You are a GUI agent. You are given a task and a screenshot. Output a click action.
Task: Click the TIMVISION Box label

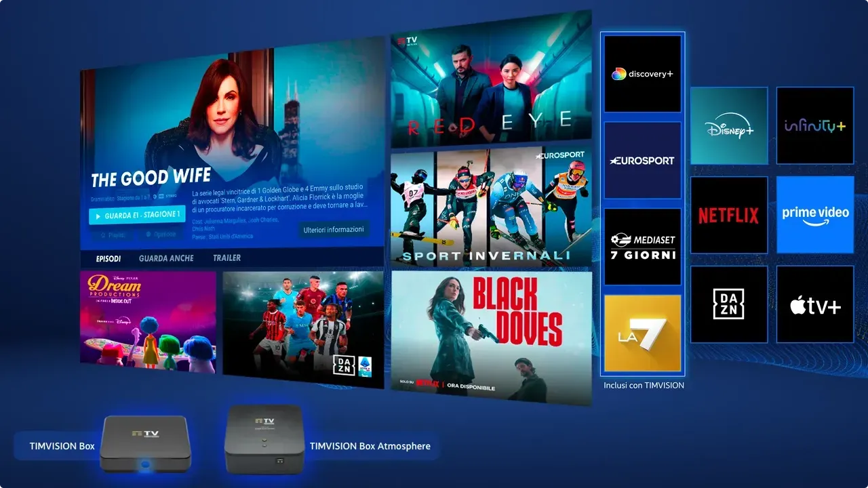(x=62, y=447)
